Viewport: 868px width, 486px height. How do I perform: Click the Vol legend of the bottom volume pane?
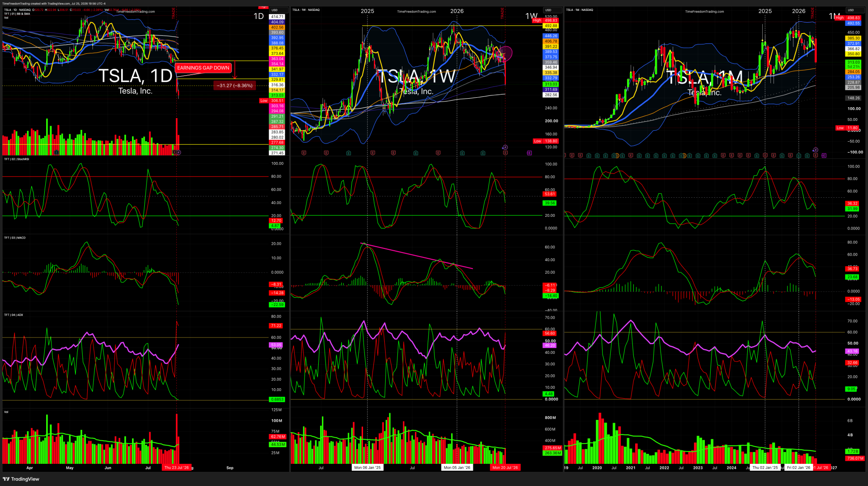tap(6, 412)
